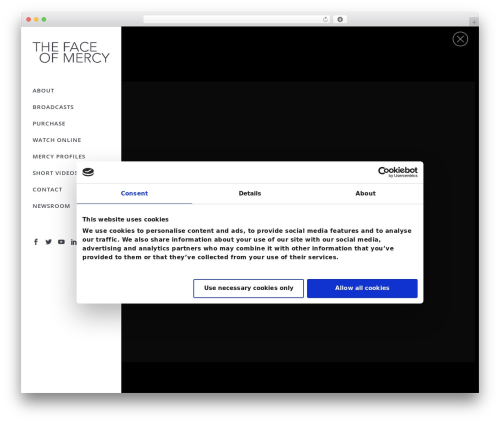The height and width of the screenshot is (423, 500).
Task: Switch to the Consent tab
Action: tap(134, 193)
